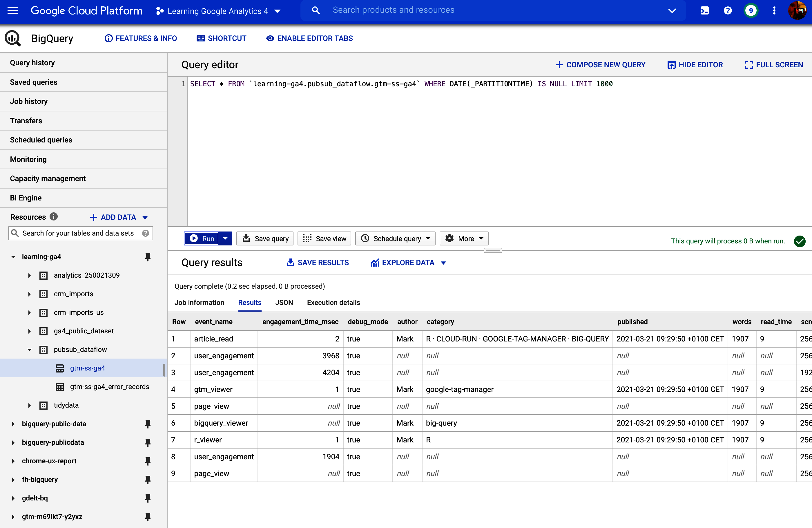Viewport: 812px width, 528px height.
Task: Click the gtm-ss-ga4 partitioned table icon
Action: click(x=60, y=368)
